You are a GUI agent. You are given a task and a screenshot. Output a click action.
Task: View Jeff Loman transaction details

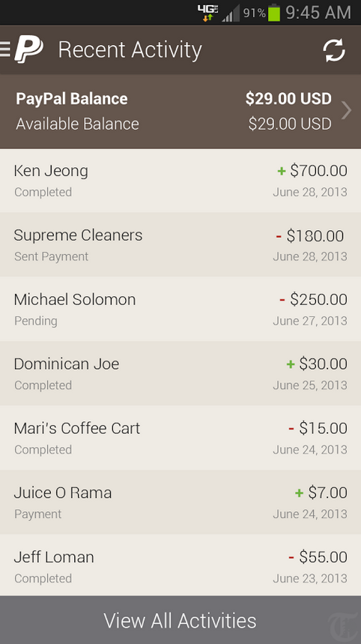tap(180, 565)
